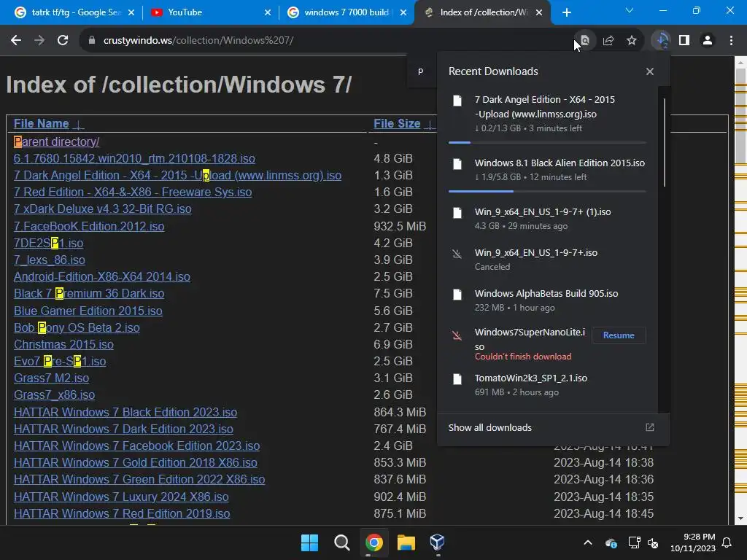
Task: Download 7 Red Edition X64-&-X86 iso
Action: point(133,192)
